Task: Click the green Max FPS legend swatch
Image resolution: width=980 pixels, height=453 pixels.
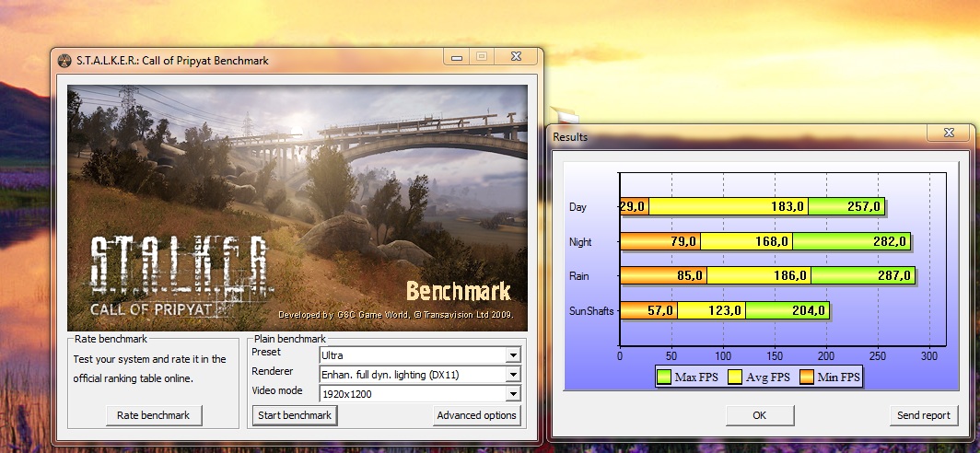Action: click(x=664, y=377)
